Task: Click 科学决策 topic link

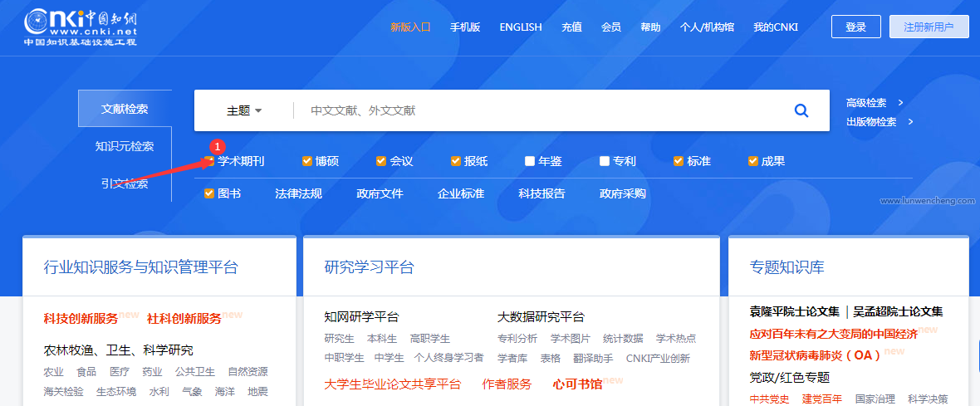Action: (929, 399)
